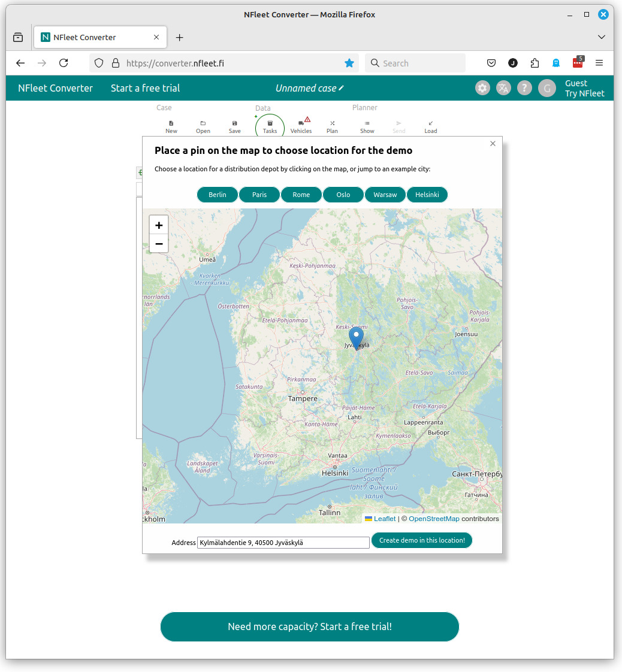Click the blue map pin at Jyväskylä

tap(356, 338)
